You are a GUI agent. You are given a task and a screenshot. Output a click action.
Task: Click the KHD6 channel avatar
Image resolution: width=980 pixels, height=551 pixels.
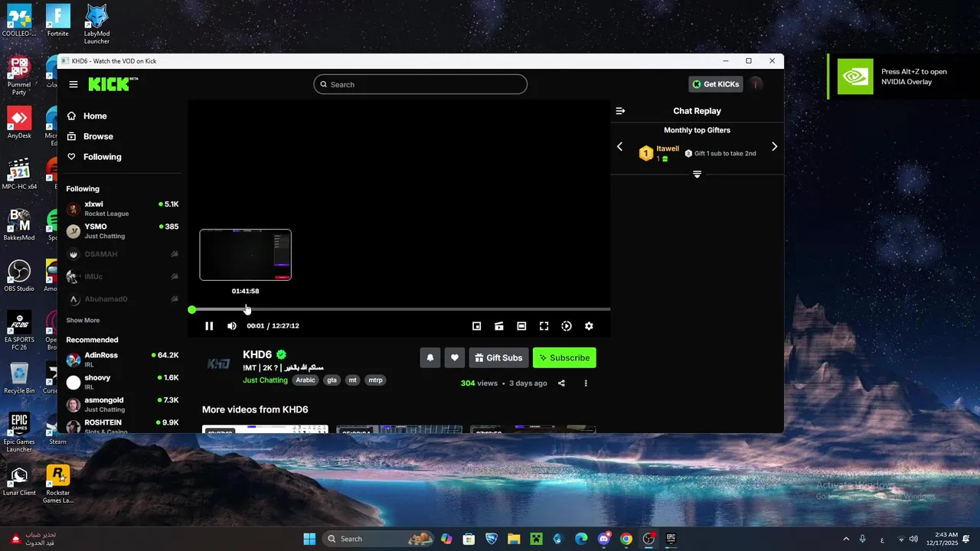pos(219,364)
